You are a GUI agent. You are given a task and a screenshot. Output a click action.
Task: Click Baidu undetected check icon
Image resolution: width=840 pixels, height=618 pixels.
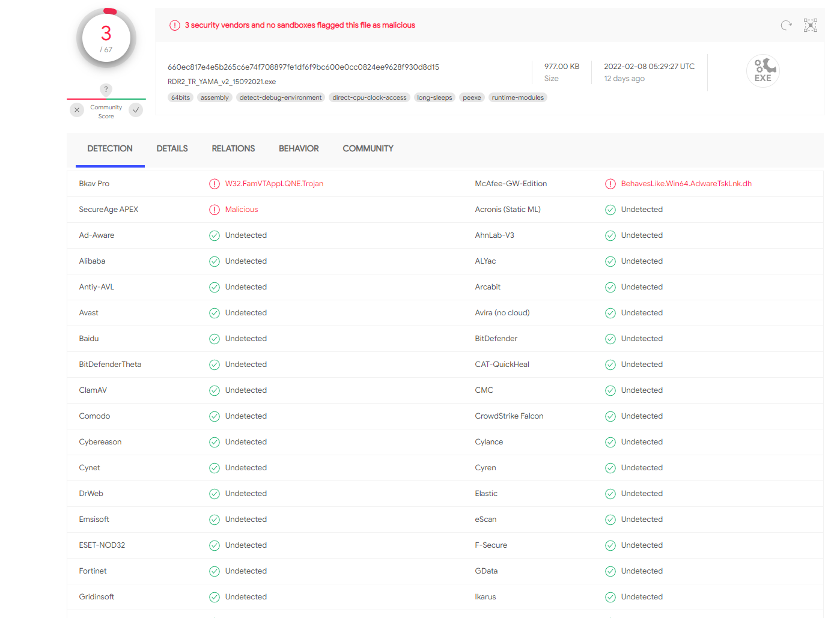(215, 339)
